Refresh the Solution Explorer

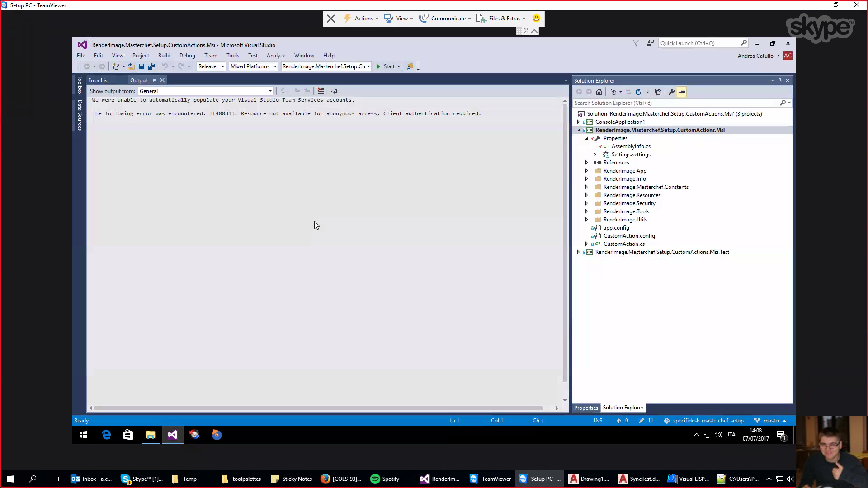point(638,92)
